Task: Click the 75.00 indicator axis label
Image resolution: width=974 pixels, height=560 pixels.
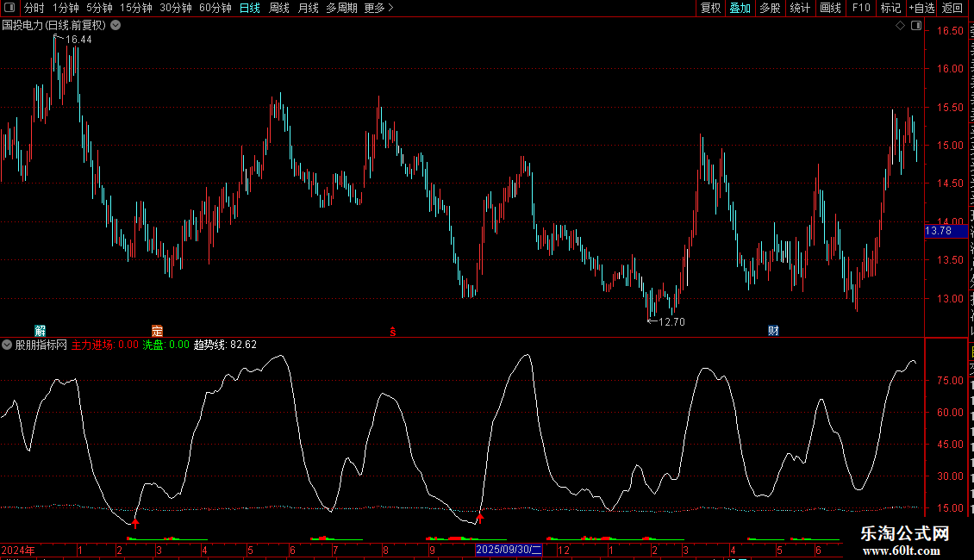Action: pos(951,380)
